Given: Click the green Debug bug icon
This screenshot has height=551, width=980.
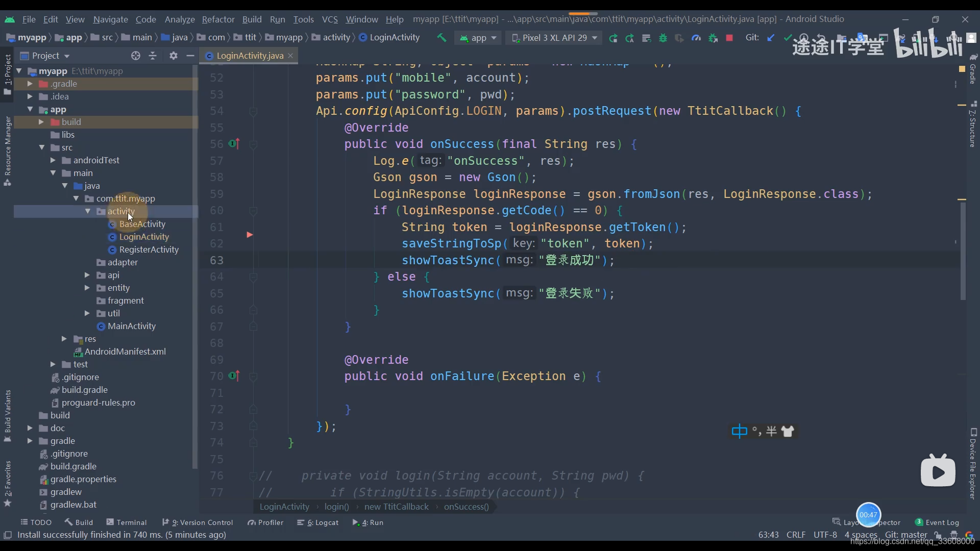Looking at the screenshot, I should coord(663,38).
